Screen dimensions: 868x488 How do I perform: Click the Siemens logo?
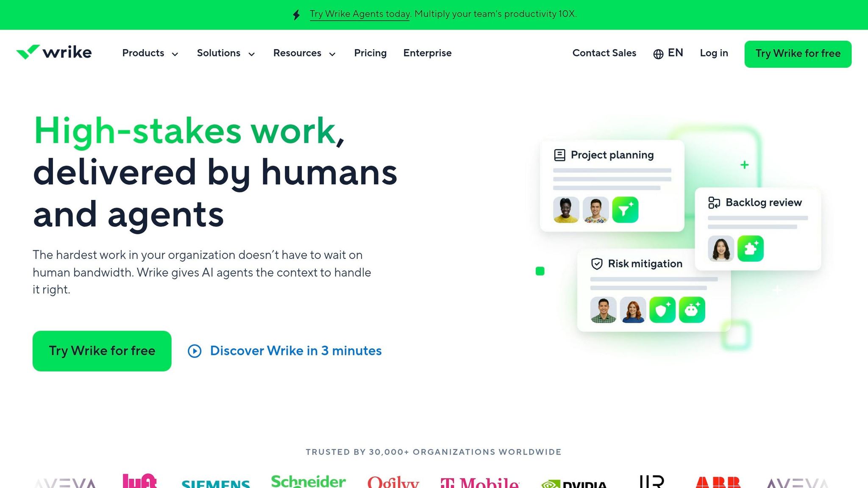(x=216, y=483)
